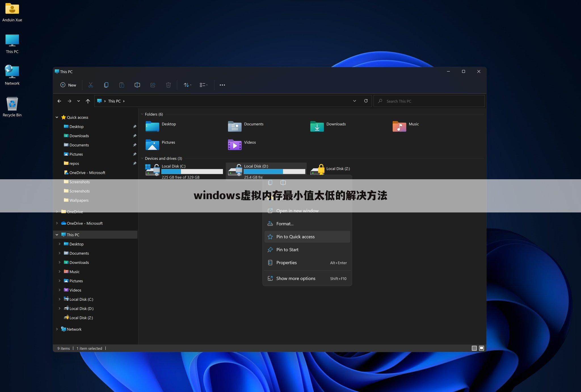Select Format... in context menu

(307, 224)
